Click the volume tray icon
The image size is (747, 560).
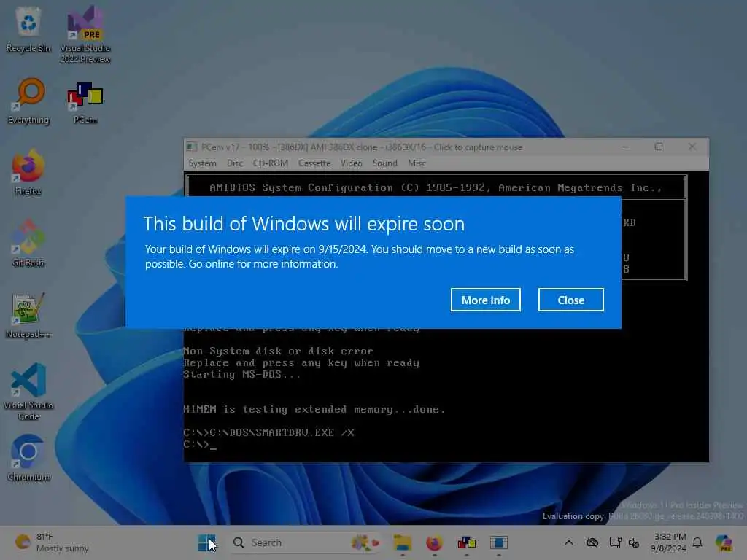[634, 542]
